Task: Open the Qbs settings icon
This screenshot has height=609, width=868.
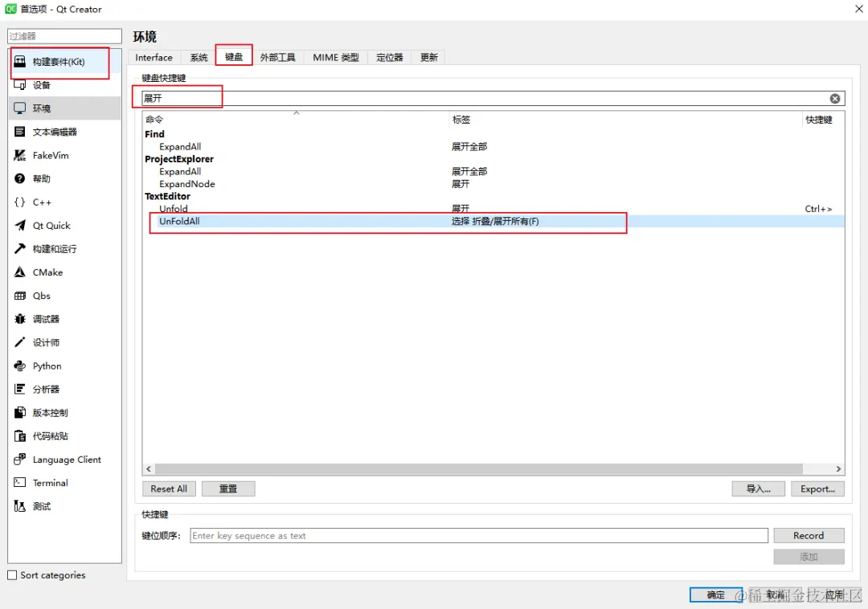Action: click(20, 296)
